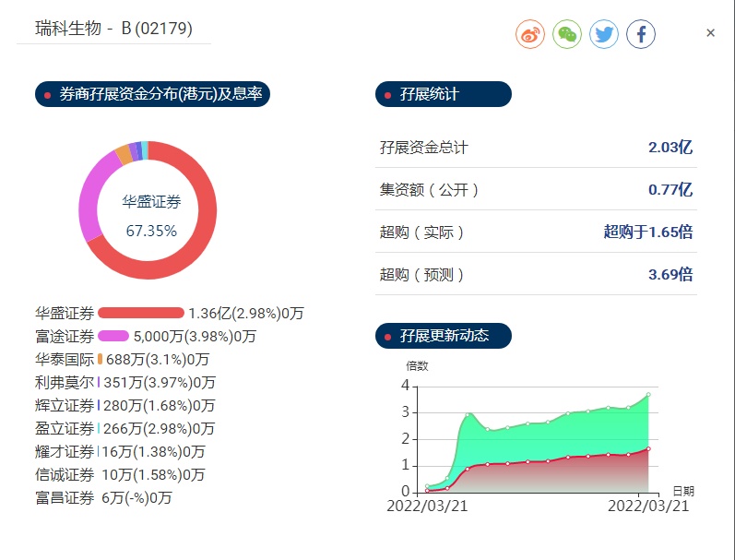Share to Weibo via the orange icon
Viewport: 735px width, 560px height.
point(530,34)
